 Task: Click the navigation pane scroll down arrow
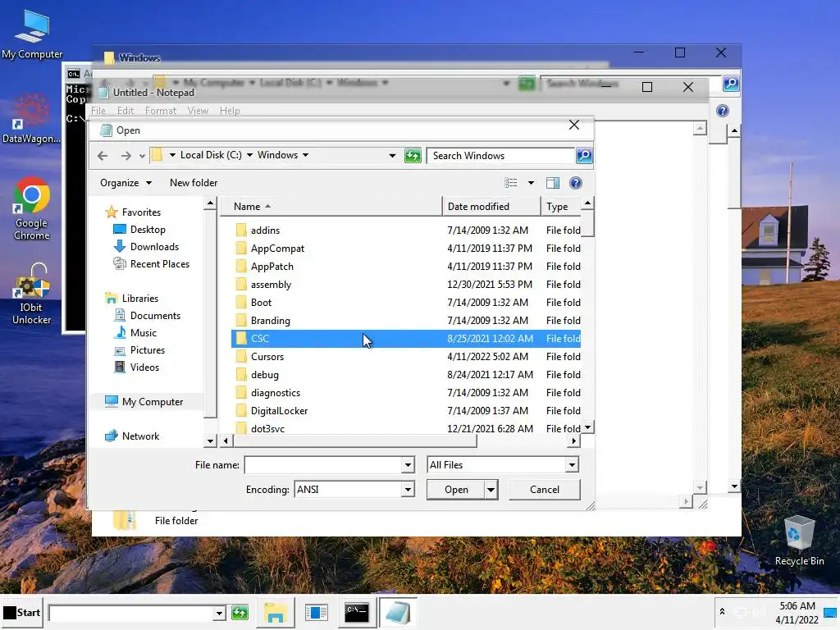coord(210,441)
